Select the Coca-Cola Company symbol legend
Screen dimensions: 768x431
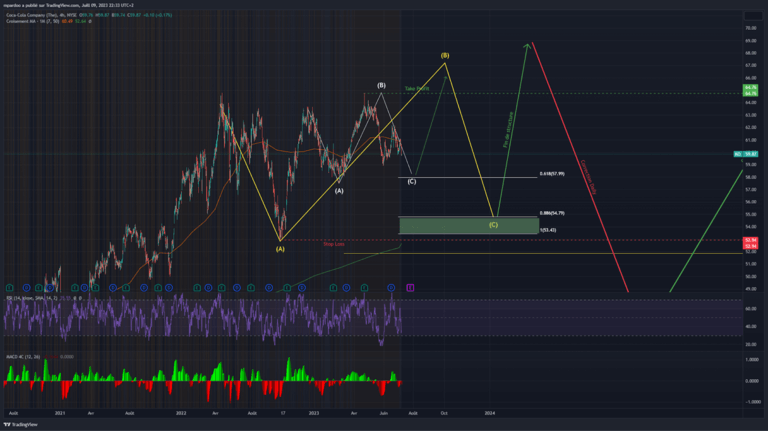tap(89, 15)
